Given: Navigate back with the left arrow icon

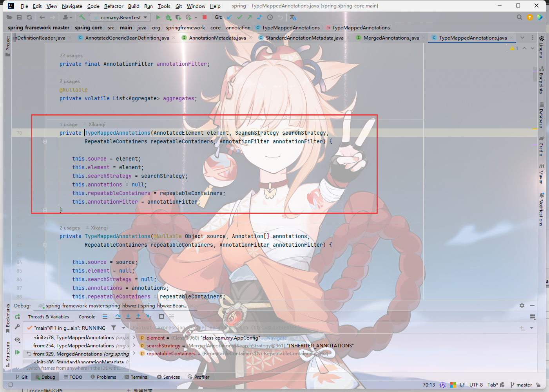Looking at the screenshot, I should point(42,17).
